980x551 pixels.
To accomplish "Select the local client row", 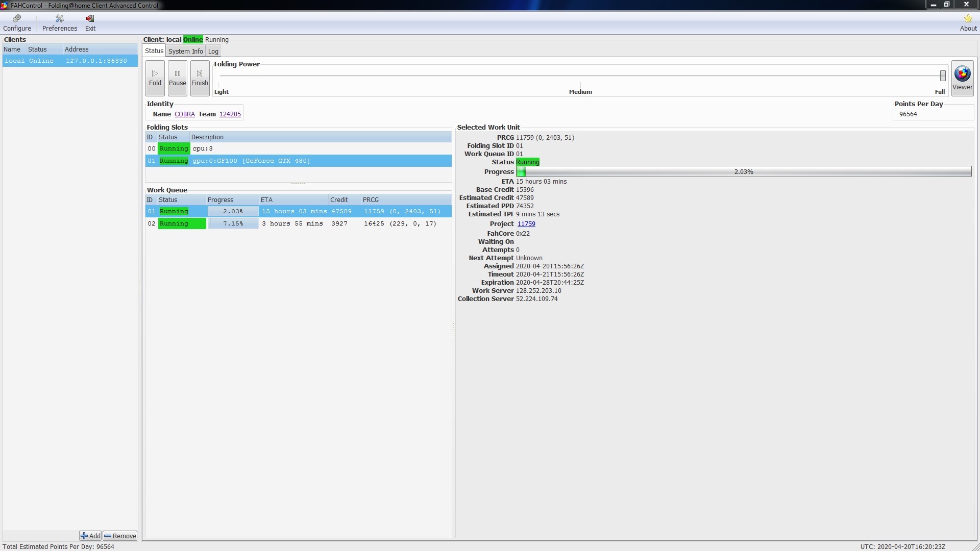I will [x=70, y=61].
